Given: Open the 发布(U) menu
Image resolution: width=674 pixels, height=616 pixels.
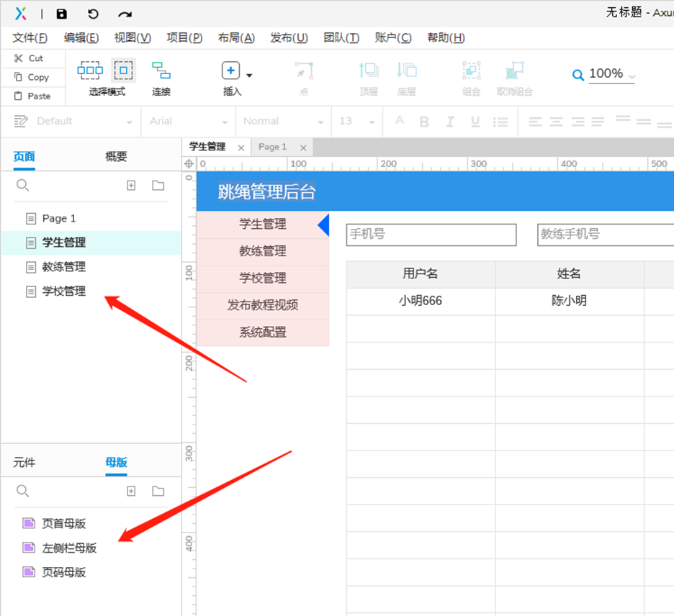Looking at the screenshot, I should (x=289, y=38).
